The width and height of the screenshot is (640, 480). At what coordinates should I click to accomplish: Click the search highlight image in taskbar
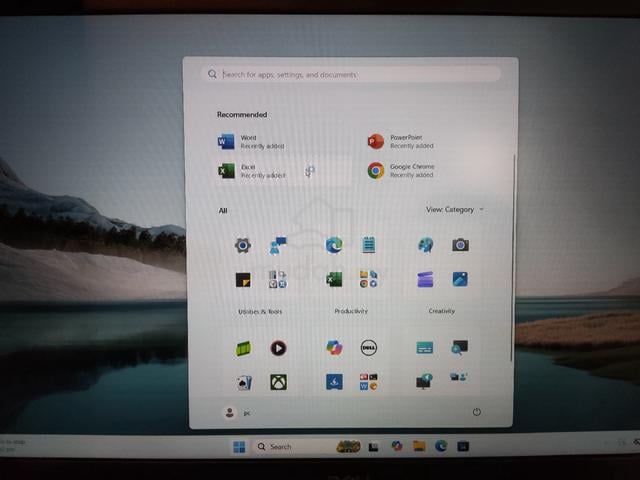[348, 447]
